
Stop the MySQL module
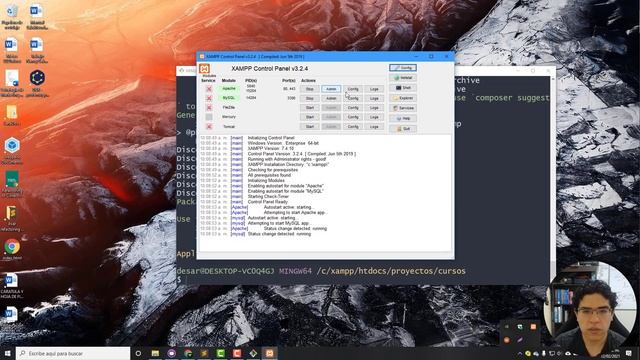[x=310, y=98]
